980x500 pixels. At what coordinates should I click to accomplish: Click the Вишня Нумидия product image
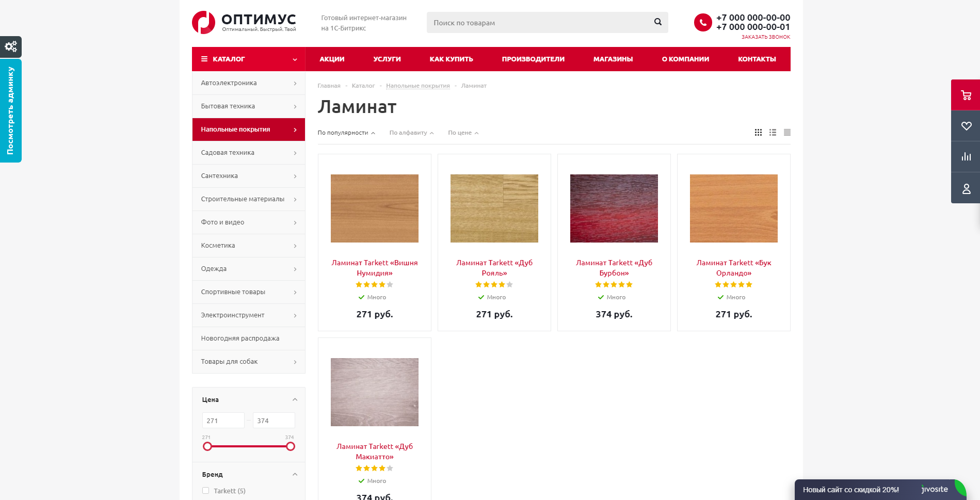375,208
